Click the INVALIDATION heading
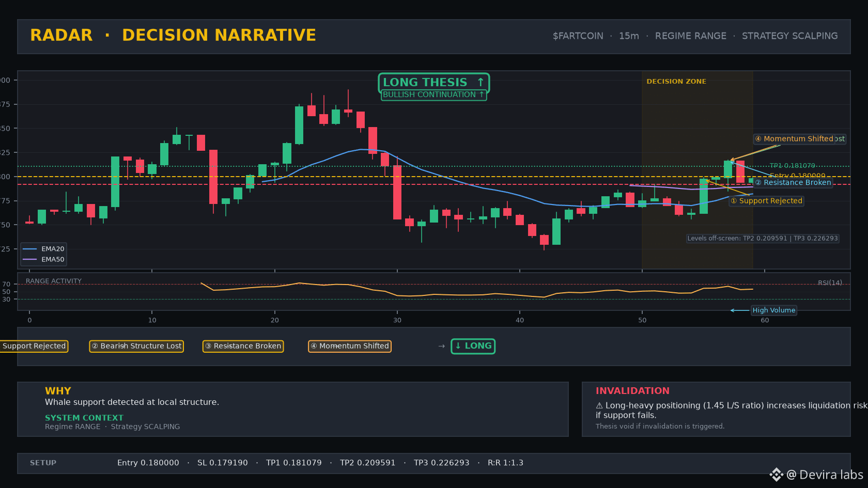This screenshot has width=868, height=488. [x=632, y=391]
